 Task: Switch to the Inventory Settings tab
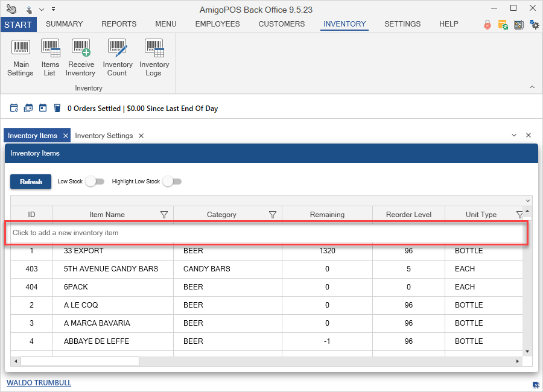coord(104,136)
